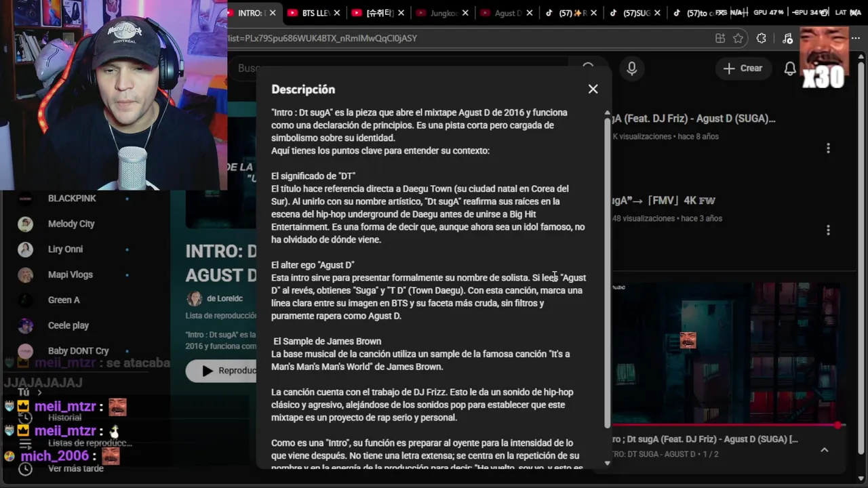Open the Liry Onni subscription channel
This screenshot has height=488, width=868.
[x=65, y=249]
